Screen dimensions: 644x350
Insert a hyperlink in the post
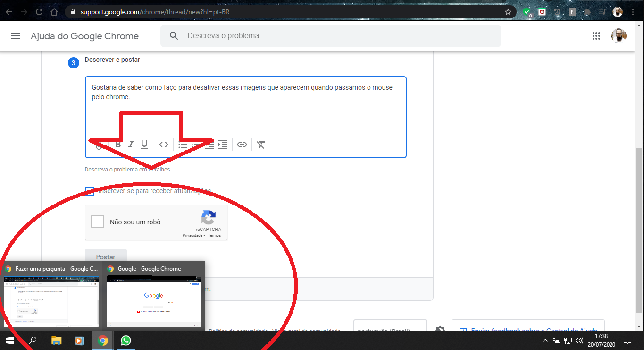point(242,145)
